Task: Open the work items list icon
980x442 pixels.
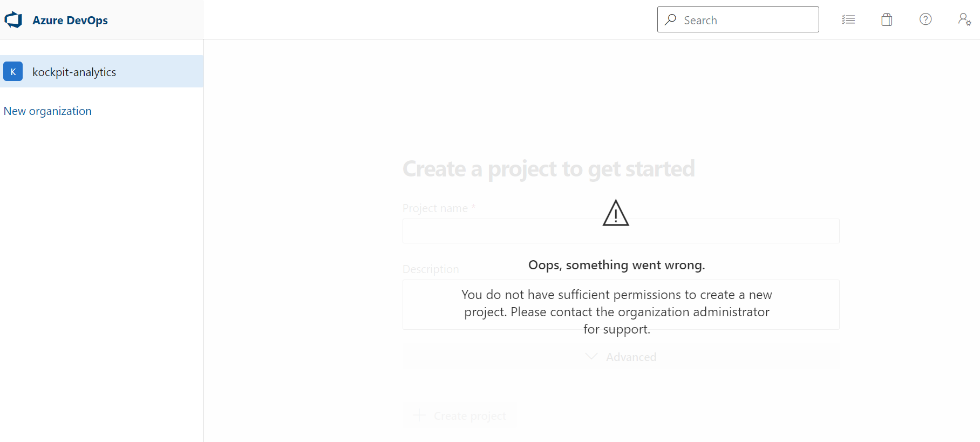Action: [848, 19]
